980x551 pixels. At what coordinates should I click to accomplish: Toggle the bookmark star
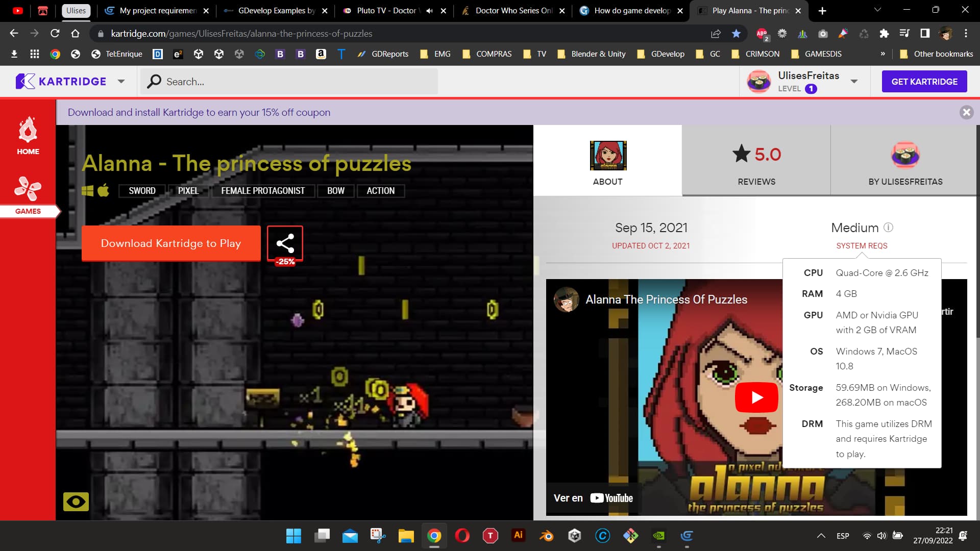pyautogui.click(x=736, y=33)
